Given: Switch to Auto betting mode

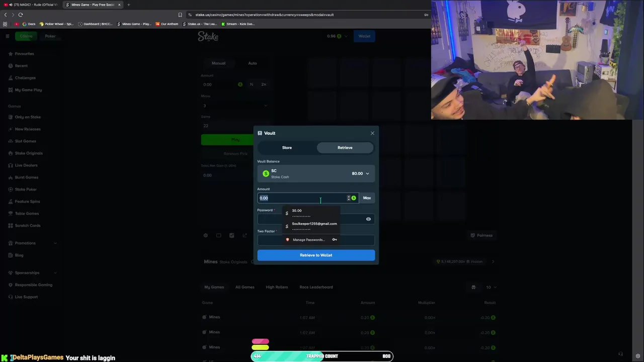Looking at the screenshot, I should 253,63.
